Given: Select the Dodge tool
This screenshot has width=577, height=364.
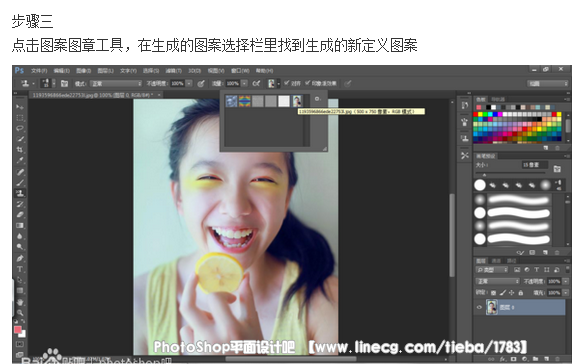Looking at the screenshot, I should pyautogui.click(x=20, y=247).
